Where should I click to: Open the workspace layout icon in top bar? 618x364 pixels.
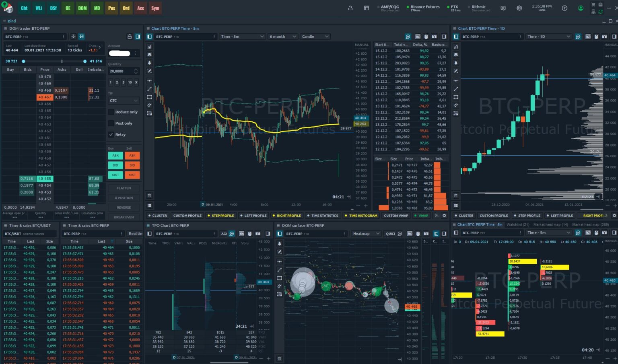[366, 8]
